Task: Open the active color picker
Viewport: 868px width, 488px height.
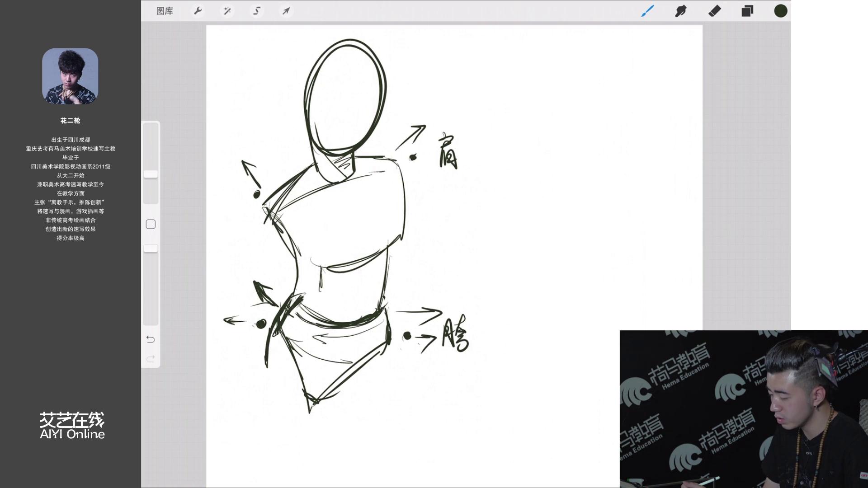Action: pos(781,11)
